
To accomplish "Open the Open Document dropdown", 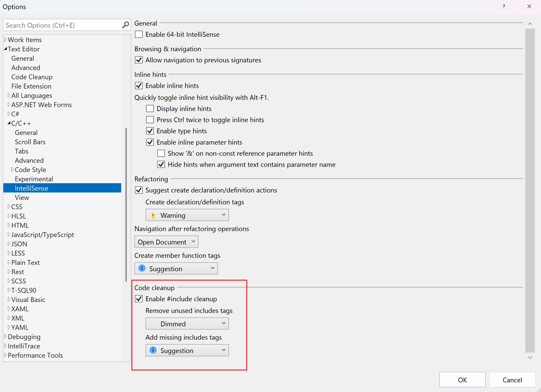I will tap(166, 242).
